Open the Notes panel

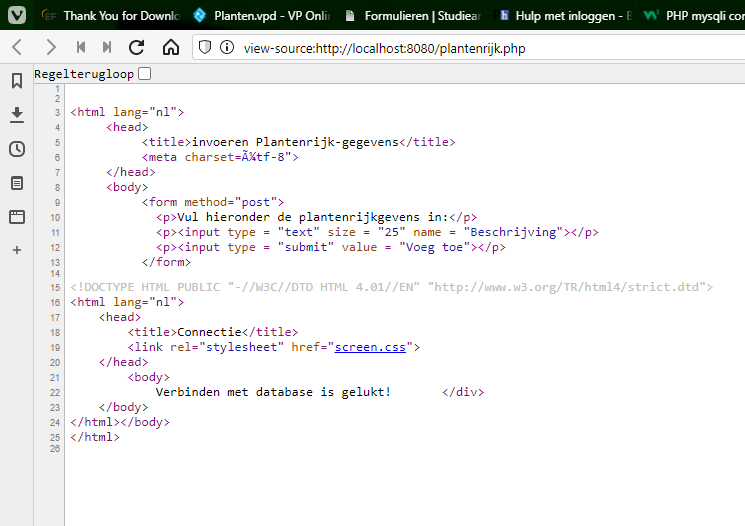coord(17,183)
